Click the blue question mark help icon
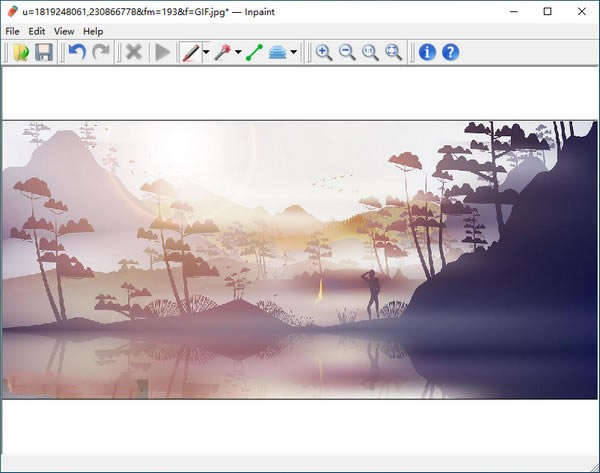Screen dimensions: 600x473 click(x=450, y=52)
